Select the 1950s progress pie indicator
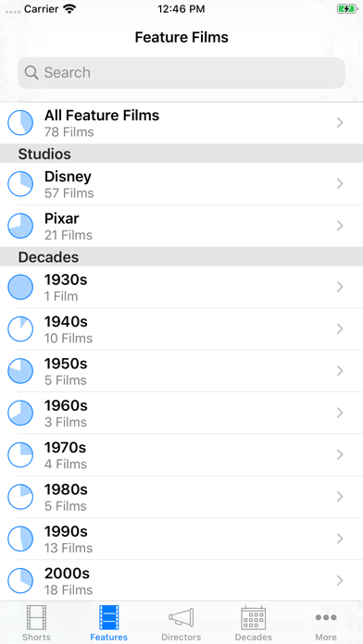Image resolution: width=363 pixels, height=644 pixels. coord(20,371)
